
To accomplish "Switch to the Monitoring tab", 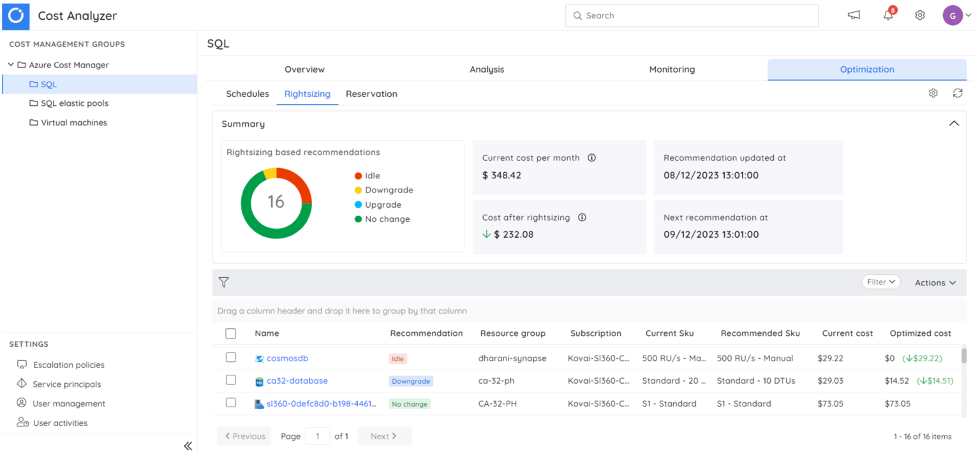I will [x=671, y=69].
